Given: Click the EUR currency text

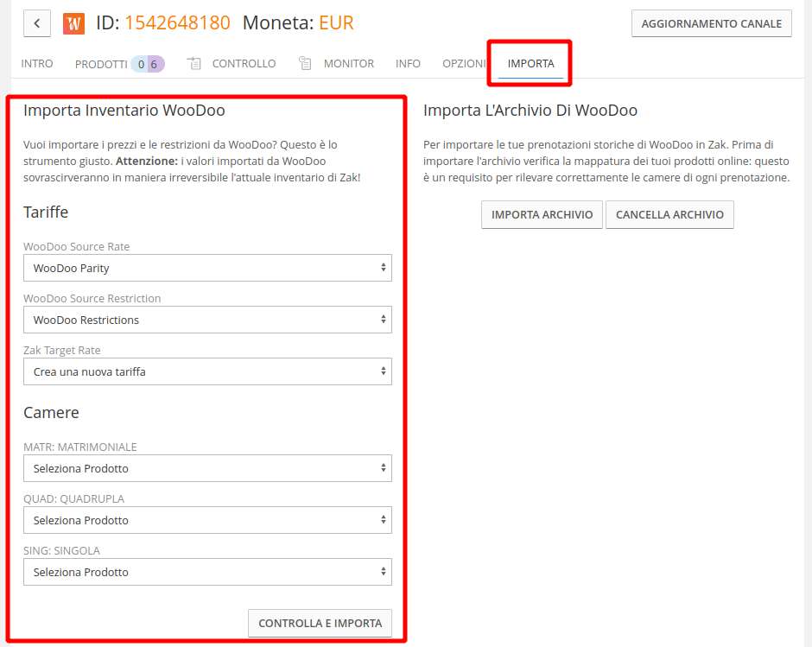Looking at the screenshot, I should [x=336, y=22].
